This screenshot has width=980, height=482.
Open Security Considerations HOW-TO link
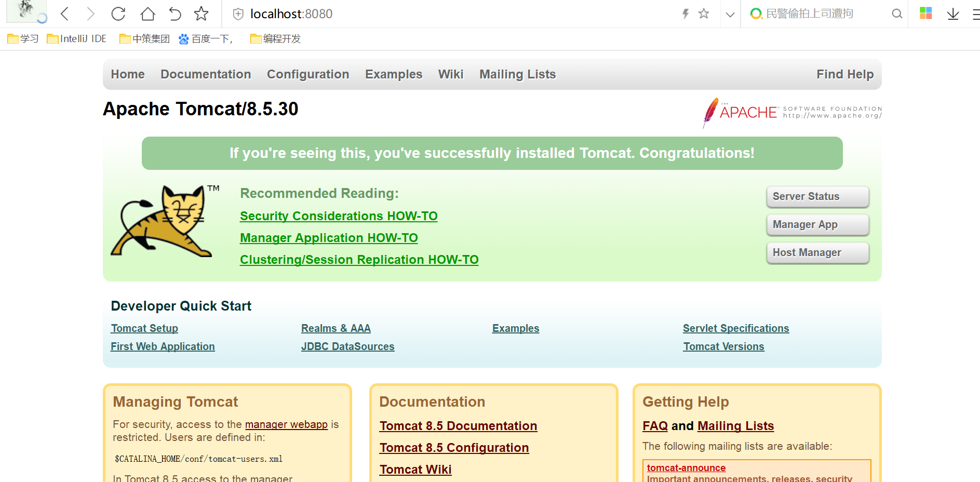tap(339, 216)
